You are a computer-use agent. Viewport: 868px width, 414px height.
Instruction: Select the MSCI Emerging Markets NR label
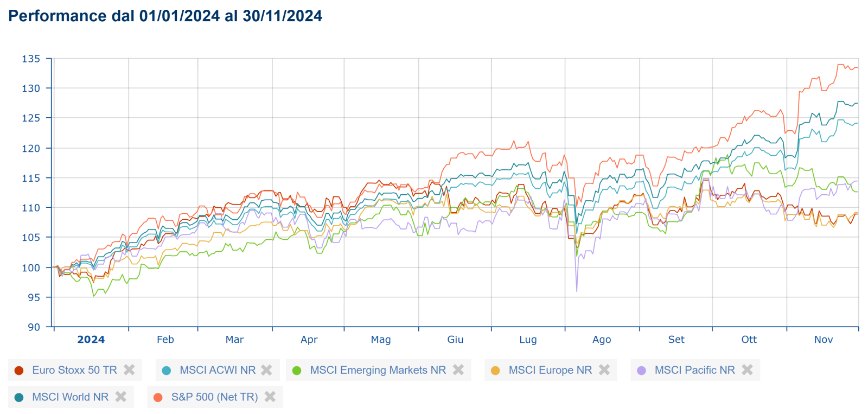pos(378,370)
